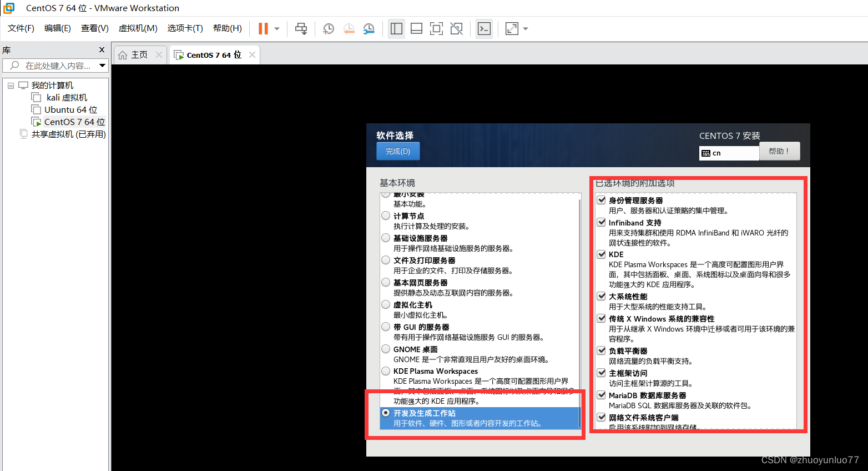Toggle the library sidebar view icon
The height and width of the screenshot is (471, 868).
(x=396, y=28)
